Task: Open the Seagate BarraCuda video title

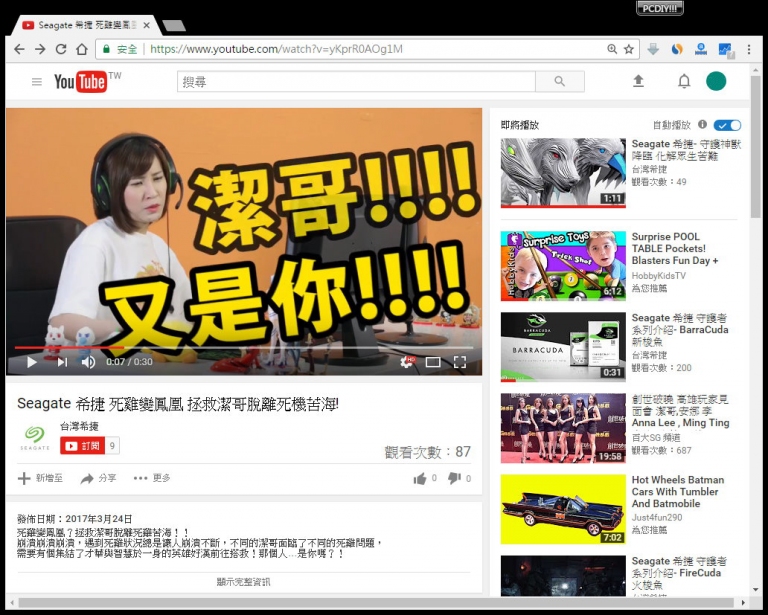Action: pyautogui.click(x=679, y=330)
